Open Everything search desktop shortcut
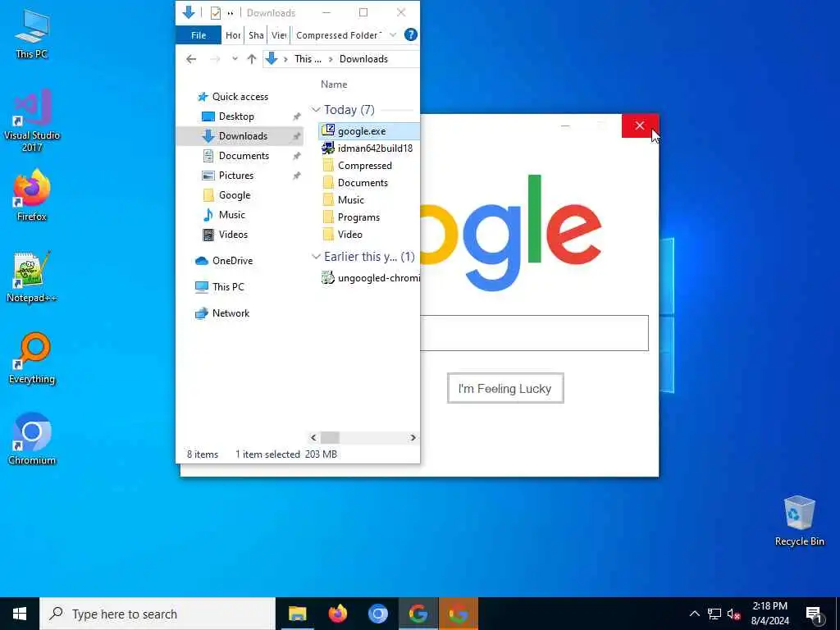This screenshot has height=630, width=840. pos(32,358)
